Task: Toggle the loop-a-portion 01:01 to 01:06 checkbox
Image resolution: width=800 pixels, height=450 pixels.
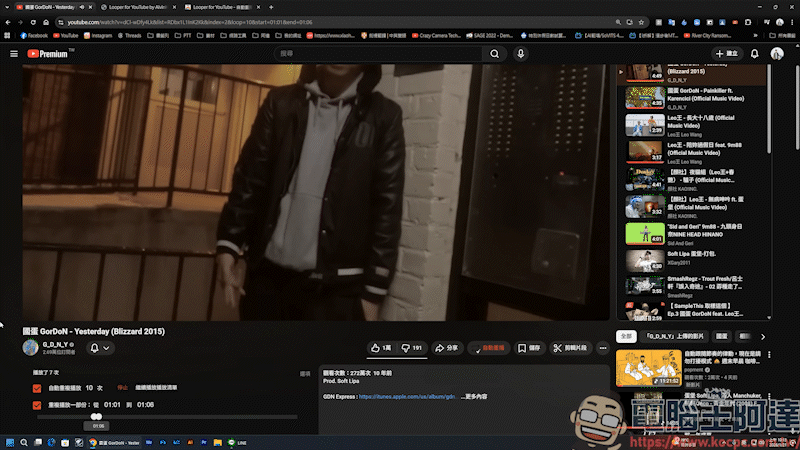Action: (37, 405)
